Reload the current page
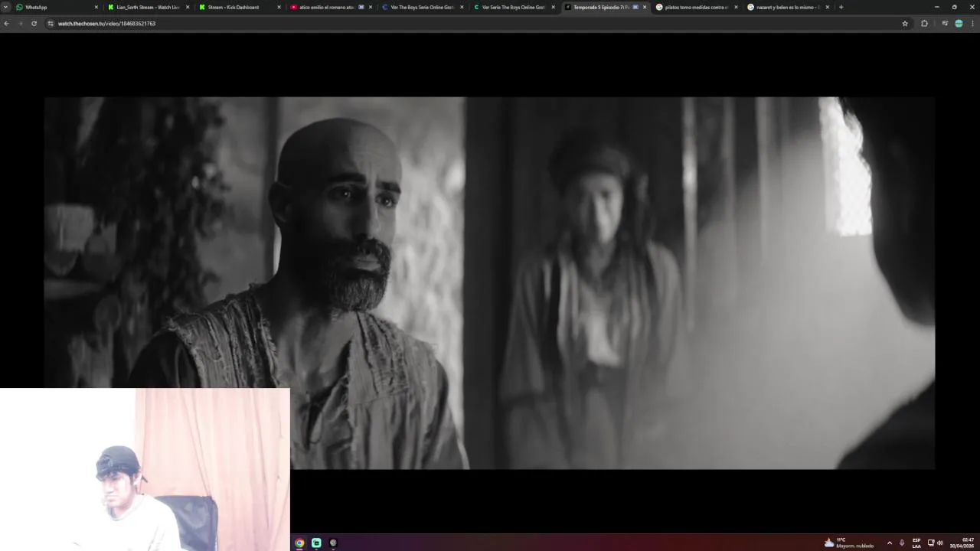Image resolution: width=980 pixels, height=551 pixels. [34, 24]
